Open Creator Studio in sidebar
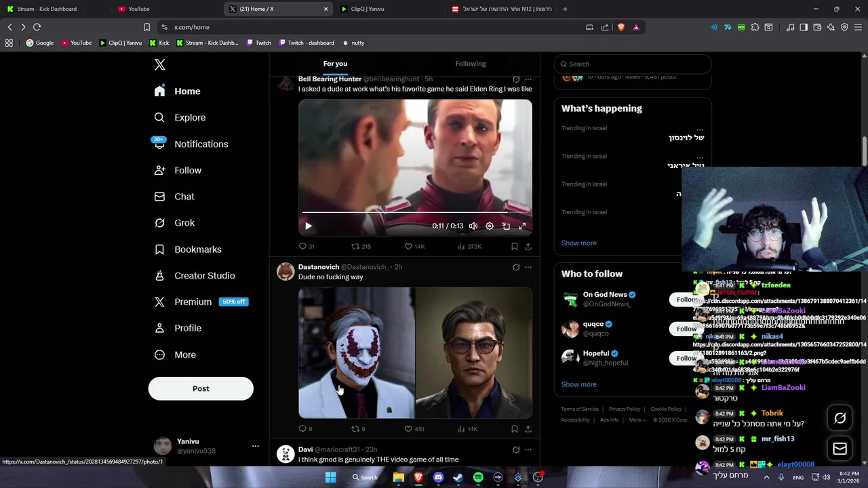This screenshot has height=488, width=868. point(194,276)
